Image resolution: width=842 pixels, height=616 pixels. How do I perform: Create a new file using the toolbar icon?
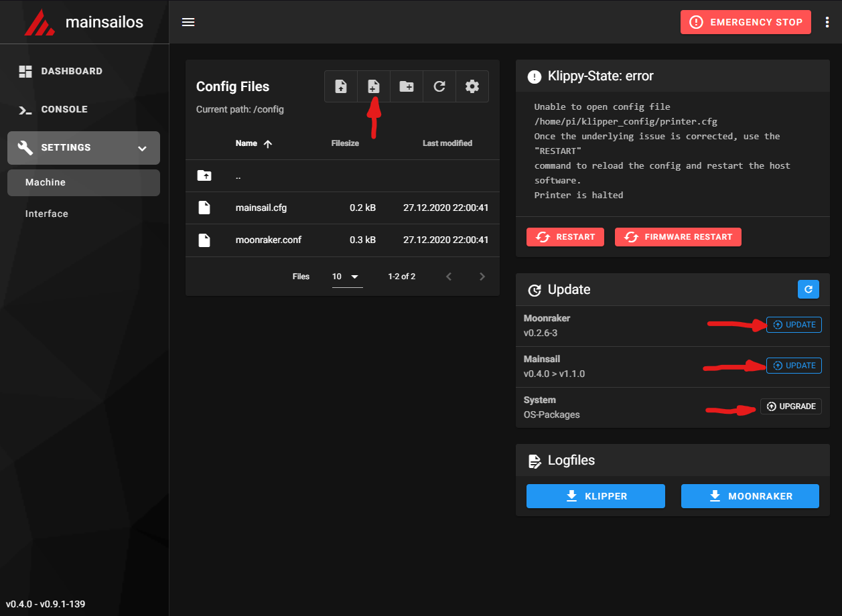tap(374, 86)
